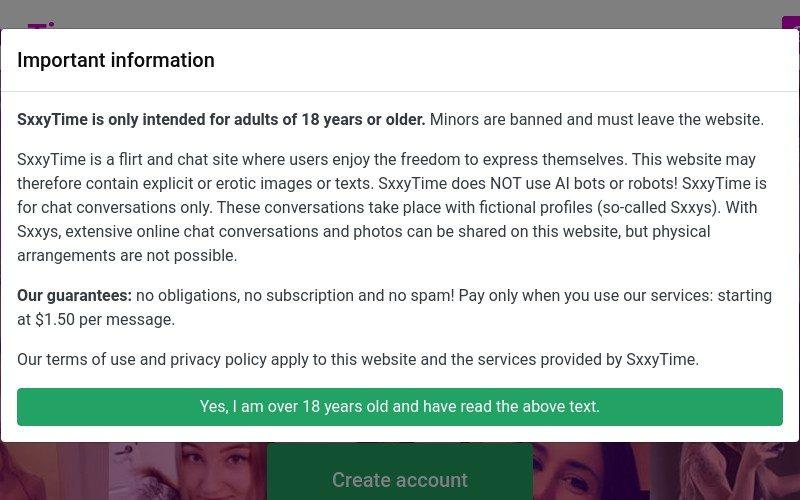Click the bold 18 years or older sentence
The image size is (800, 500).
tap(221, 119)
